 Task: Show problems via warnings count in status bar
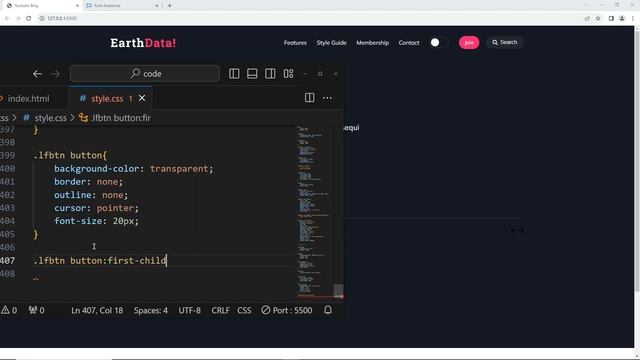9,311
